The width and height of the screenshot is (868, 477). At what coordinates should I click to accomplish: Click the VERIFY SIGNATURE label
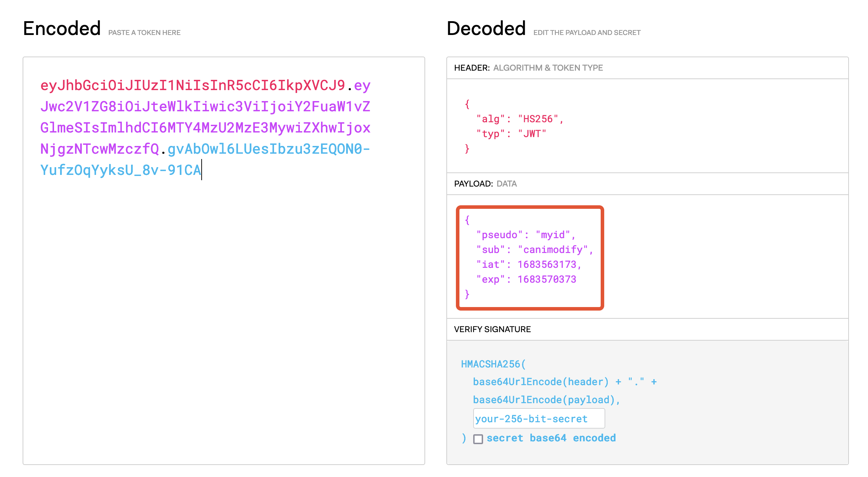[492, 329]
